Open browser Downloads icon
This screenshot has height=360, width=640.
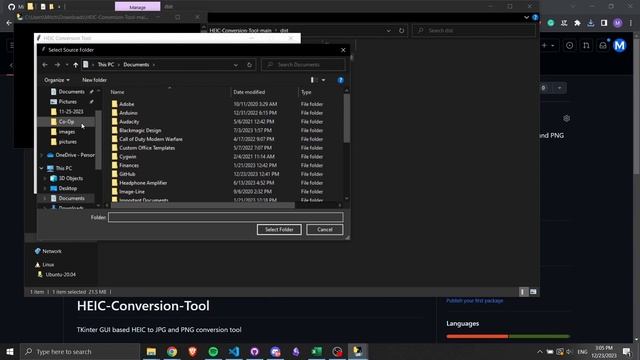point(591,23)
